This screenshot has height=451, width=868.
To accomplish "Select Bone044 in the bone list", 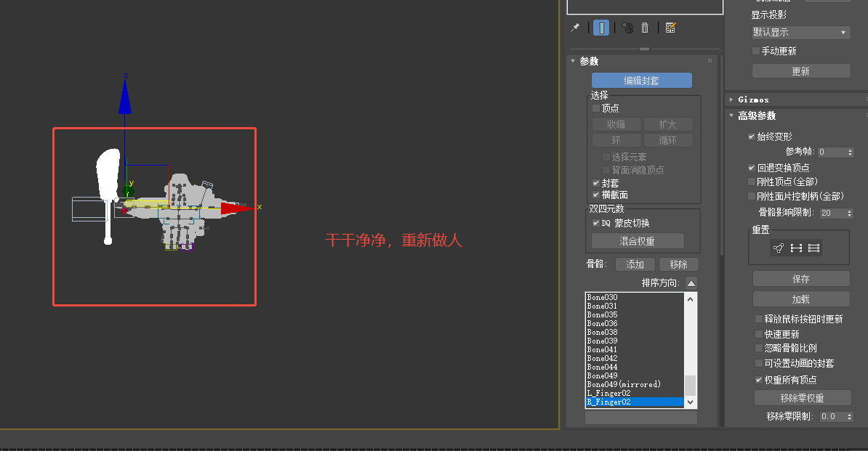I will [x=635, y=367].
